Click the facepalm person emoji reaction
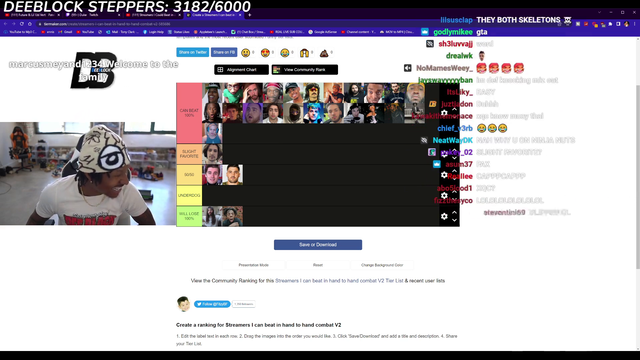The image size is (640, 360). 304,53
